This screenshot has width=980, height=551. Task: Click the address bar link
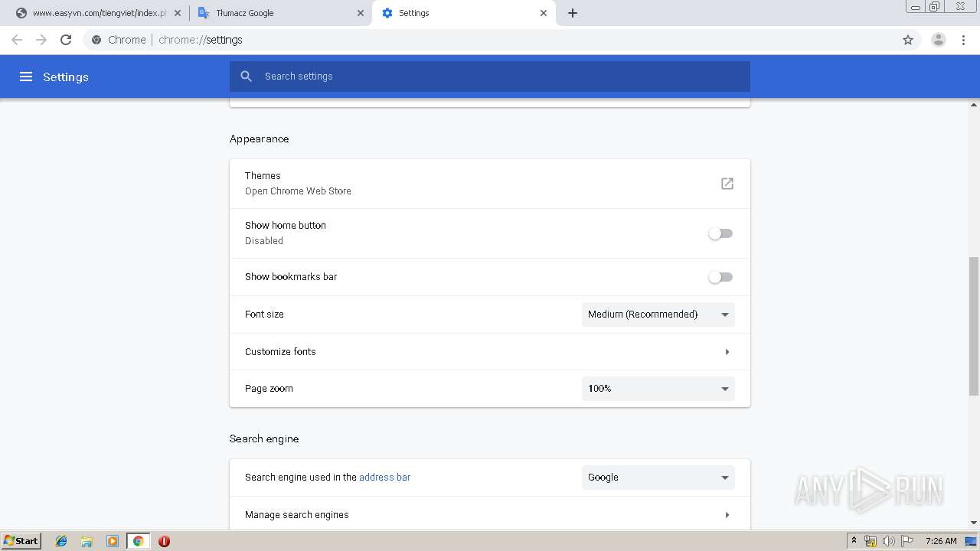coord(384,478)
